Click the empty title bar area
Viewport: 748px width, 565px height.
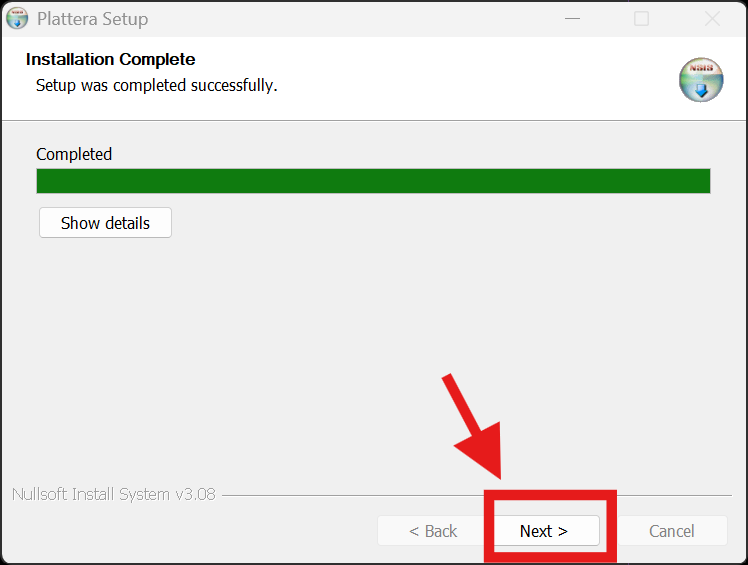350,19
